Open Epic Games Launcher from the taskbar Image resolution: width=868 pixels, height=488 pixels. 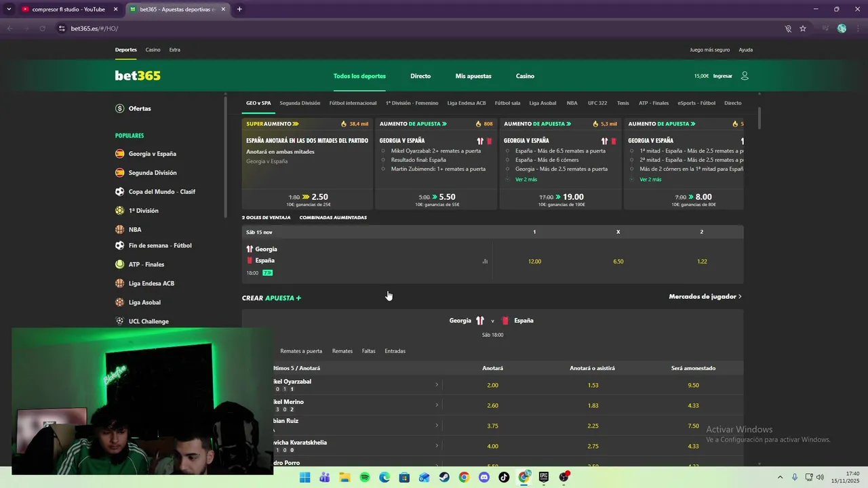tap(543, 477)
